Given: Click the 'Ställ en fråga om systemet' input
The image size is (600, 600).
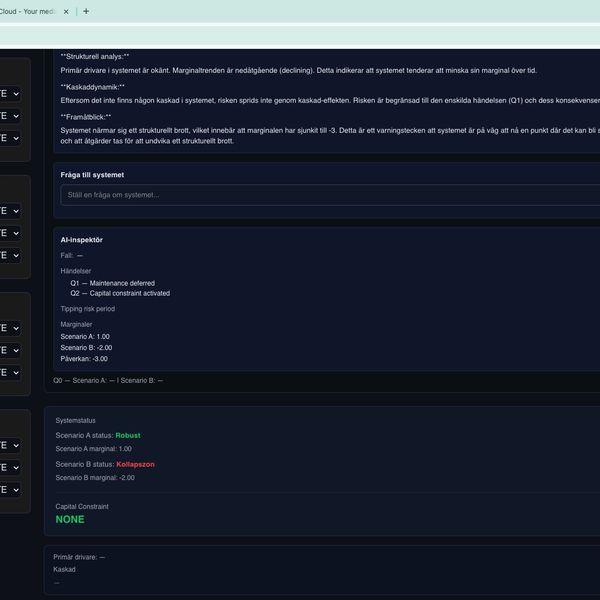Looking at the screenshot, I should click(x=330, y=195).
